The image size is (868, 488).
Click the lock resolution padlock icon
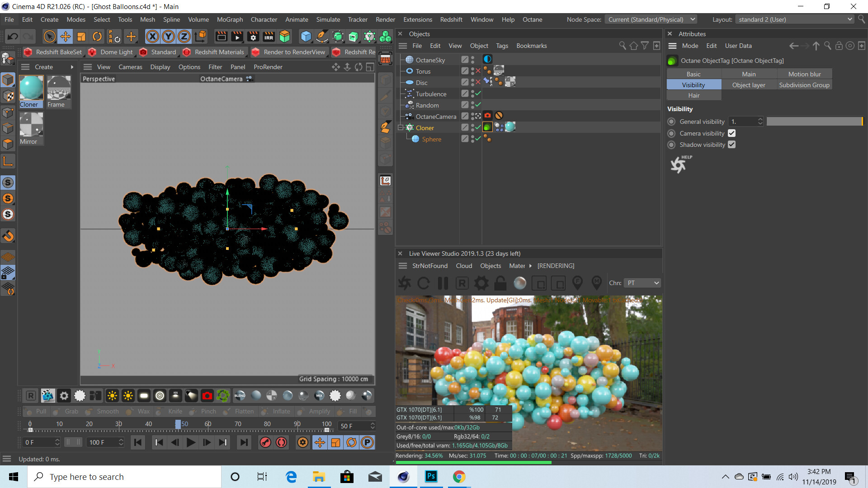point(500,283)
